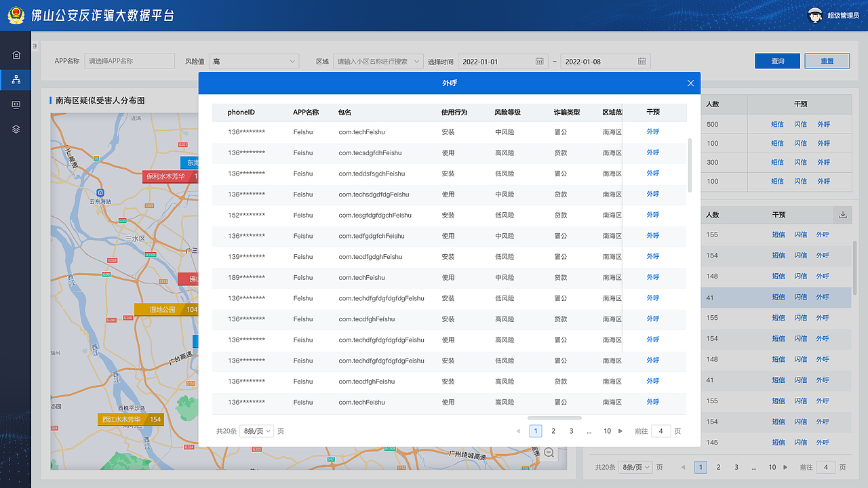Select page 1 in the dialog pagination
868x488 pixels.
pos(536,431)
